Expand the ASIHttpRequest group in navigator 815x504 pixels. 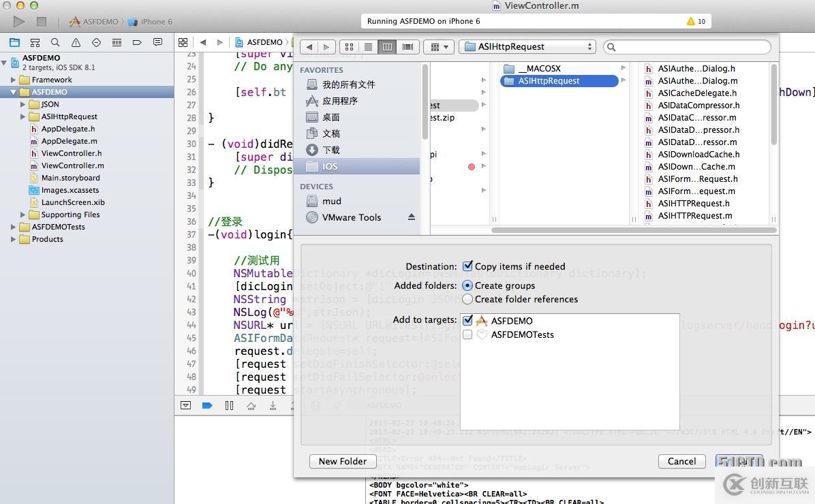click(23, 117)
